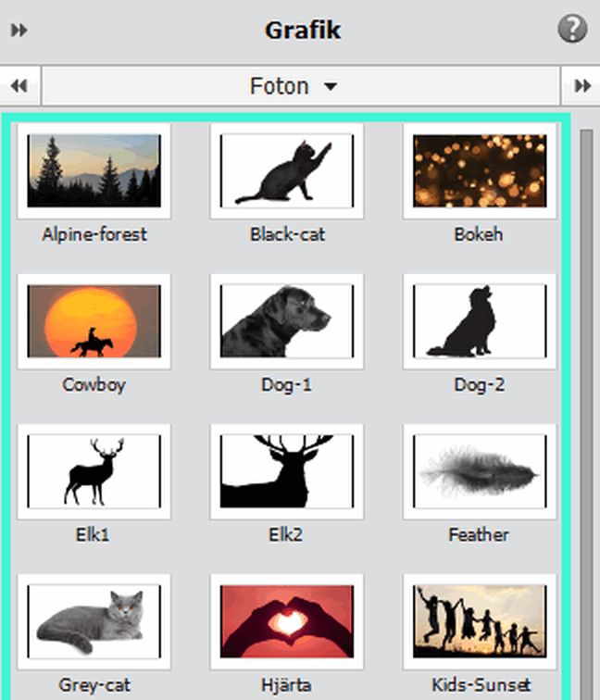The height and width of the screenshot is (700, 600).
Task: Select the Alpine-forest thumbnail
Action: coord(94,171)
